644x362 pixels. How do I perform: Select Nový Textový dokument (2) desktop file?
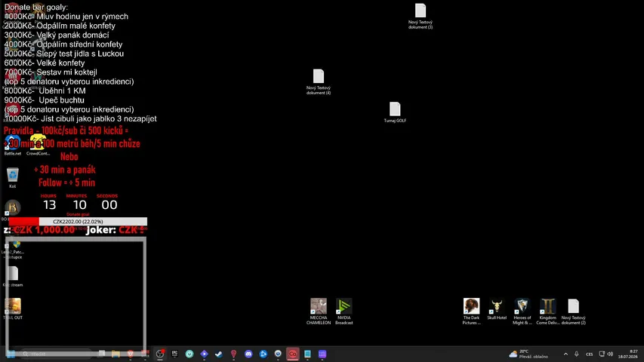(x=573, y=311)
